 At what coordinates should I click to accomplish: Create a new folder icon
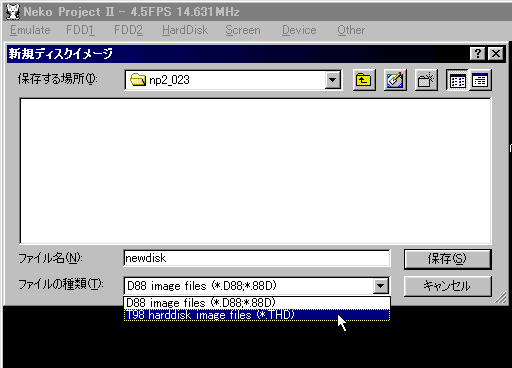(x=426, y=80)
